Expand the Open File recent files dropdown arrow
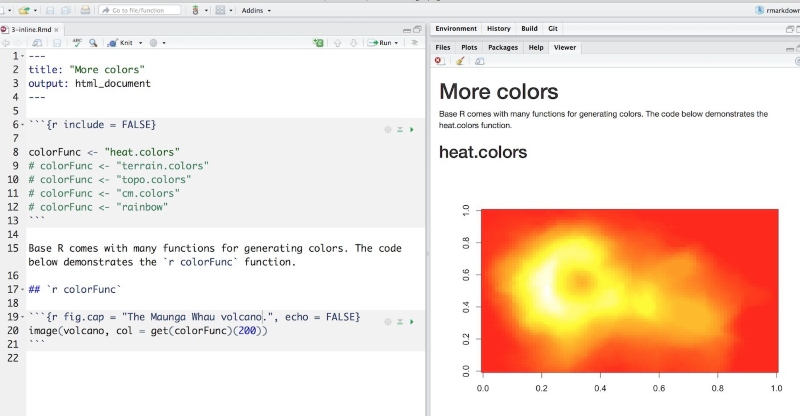Image resolution: width=800 pixels, height=416 pixels. point(35,10)
